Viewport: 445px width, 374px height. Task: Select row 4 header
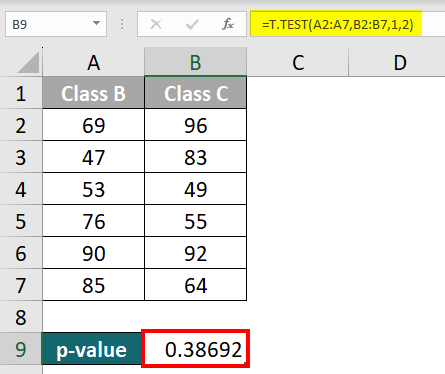pyautogui.click(x=21, y=189)
